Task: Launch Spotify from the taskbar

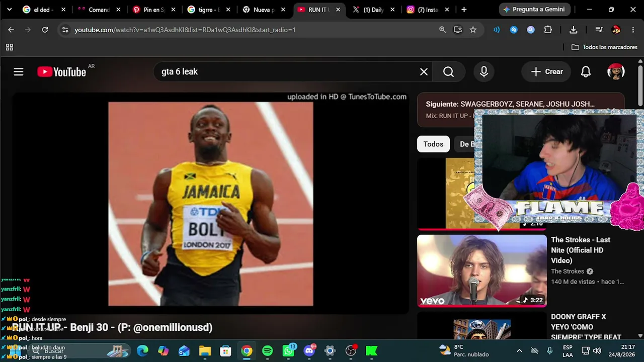Action: point(267,350)
